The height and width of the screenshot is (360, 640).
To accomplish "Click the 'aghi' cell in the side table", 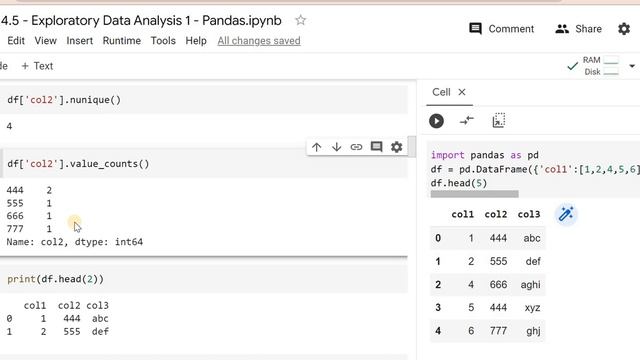I will coord(530,284).
